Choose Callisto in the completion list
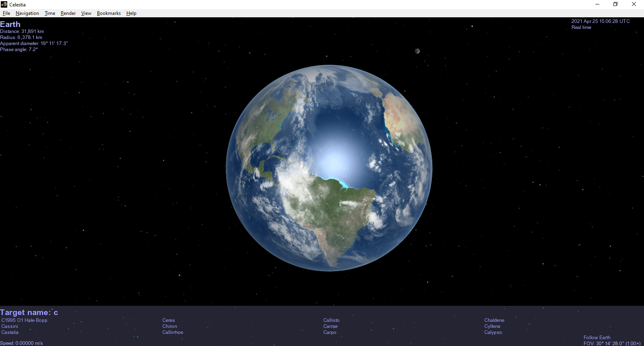The image size is (644, 346). (331, 320)
